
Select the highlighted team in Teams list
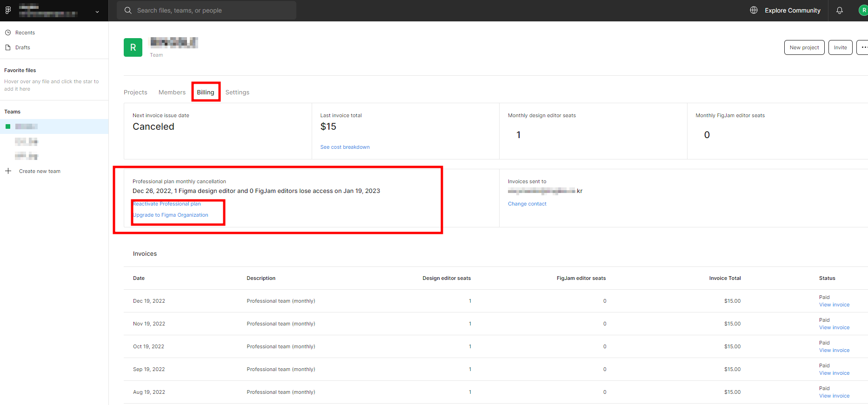(54, 126)
